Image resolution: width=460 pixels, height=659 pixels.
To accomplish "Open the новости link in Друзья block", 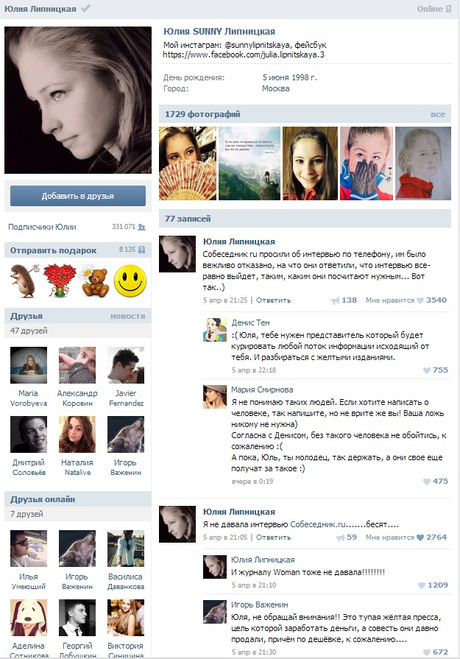I will point(128,316).
